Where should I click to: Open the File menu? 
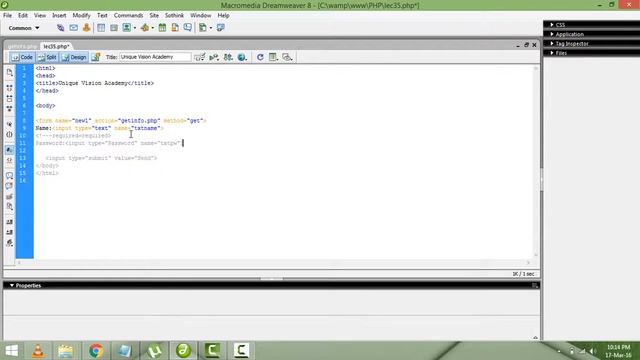pyautogui.click(x=7, y=15)
